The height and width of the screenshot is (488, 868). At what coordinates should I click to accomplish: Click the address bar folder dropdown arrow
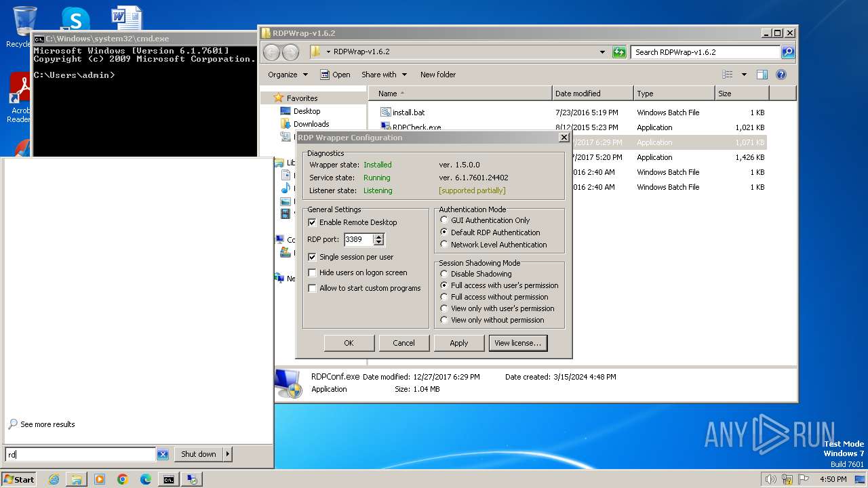pyautogui.click(x=328, y=52)
